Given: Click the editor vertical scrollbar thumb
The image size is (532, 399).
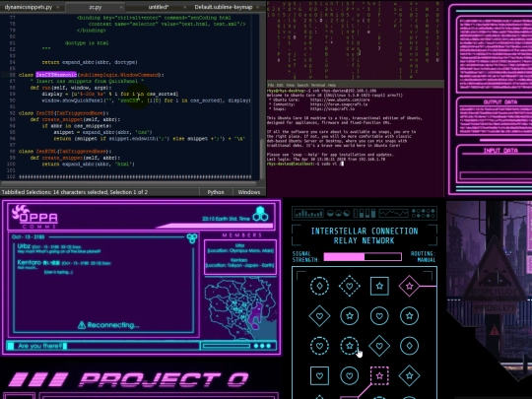Looking at the screenshot, I should pos(262,159).
